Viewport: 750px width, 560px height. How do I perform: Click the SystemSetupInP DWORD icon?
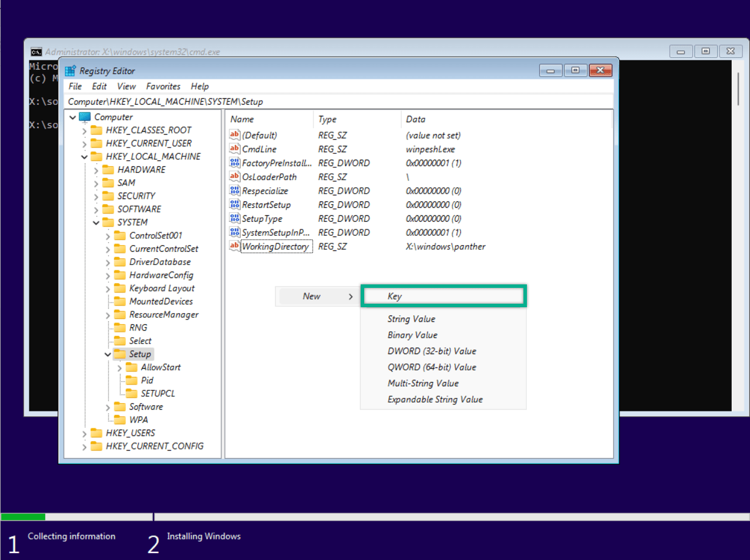(234, 232)
